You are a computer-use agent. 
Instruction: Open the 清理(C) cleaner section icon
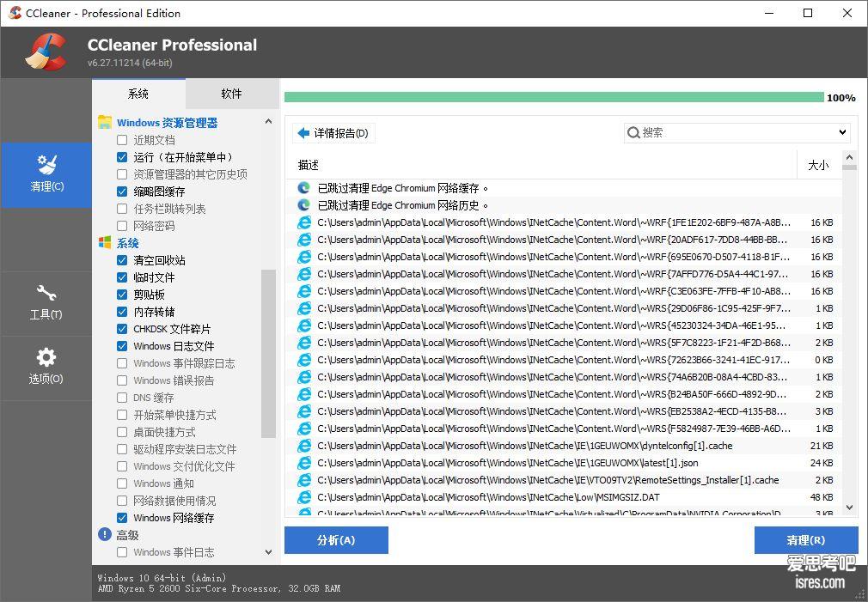pos(46,164)
